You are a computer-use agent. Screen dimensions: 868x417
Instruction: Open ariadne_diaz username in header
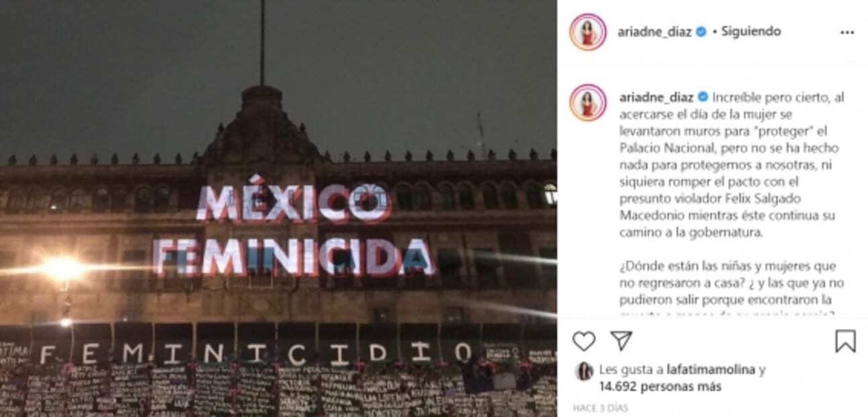click(655, 32)
